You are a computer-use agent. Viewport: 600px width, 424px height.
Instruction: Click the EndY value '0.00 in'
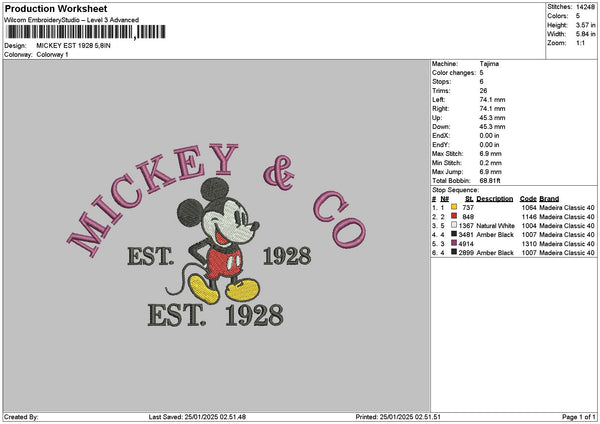click(489, 145)
